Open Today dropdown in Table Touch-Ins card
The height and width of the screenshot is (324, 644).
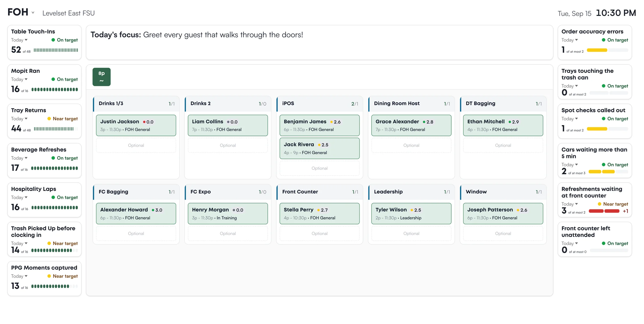click(x=19, y=40)
